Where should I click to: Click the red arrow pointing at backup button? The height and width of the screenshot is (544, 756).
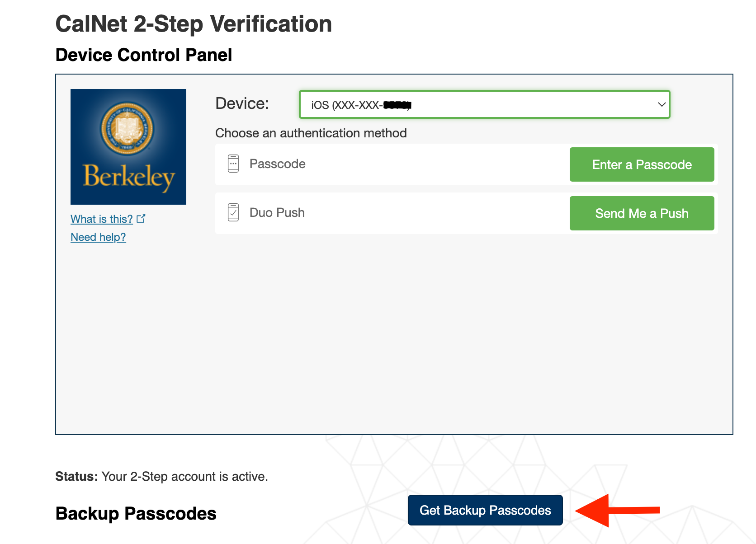click(x=618, y=511)
